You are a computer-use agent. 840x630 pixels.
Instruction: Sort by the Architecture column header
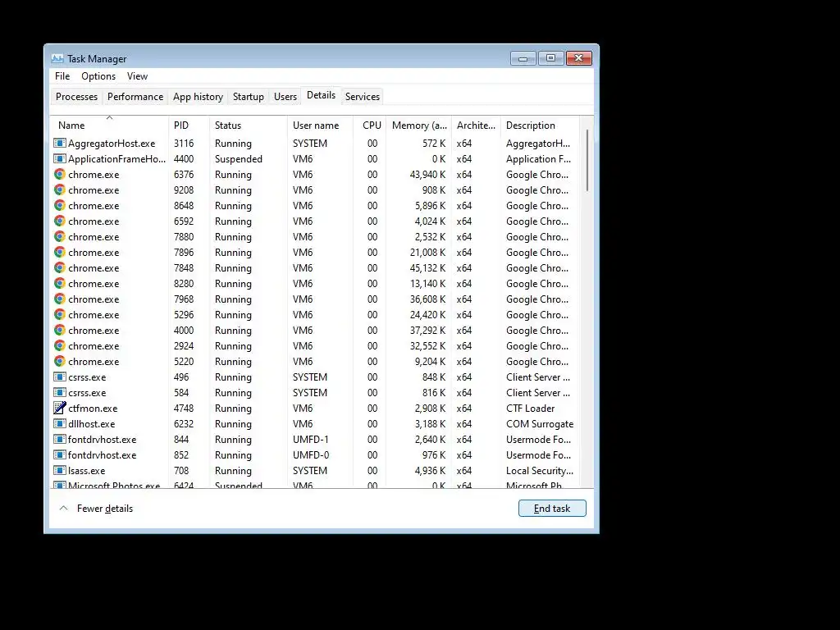click(x=476, y=125)
